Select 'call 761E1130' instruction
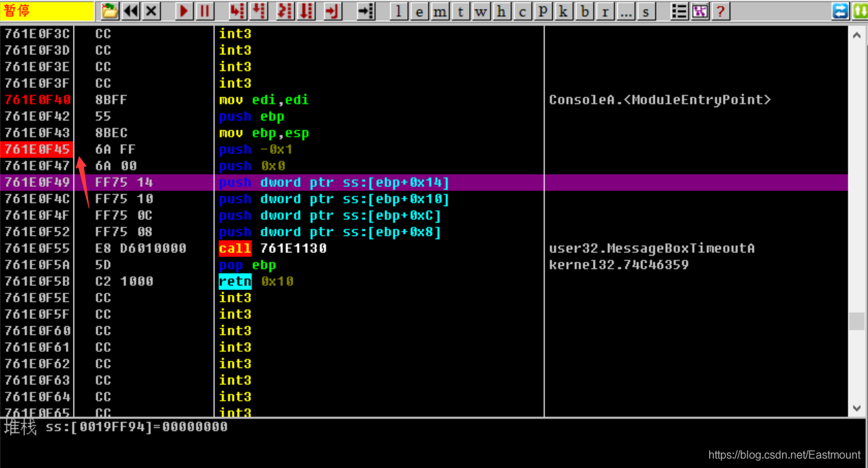This screenshot has width=868, height=468. [x=273, y=248]
